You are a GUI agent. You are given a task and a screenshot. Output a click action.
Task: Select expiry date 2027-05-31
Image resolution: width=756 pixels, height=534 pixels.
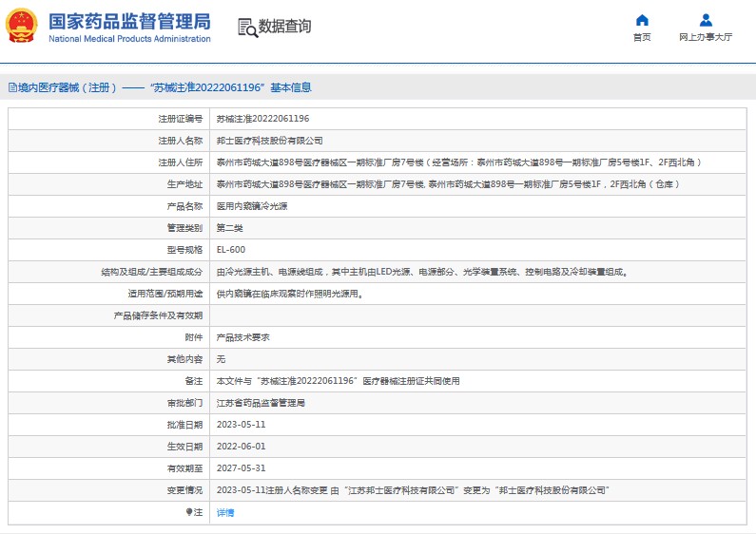242,468
